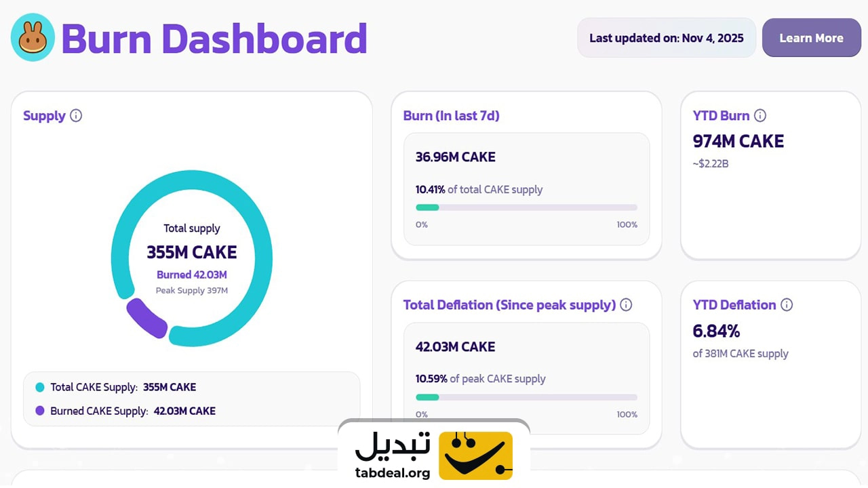Click the Total Deflation progress bar
The image size is (868, 488).
tap(526, 397)
